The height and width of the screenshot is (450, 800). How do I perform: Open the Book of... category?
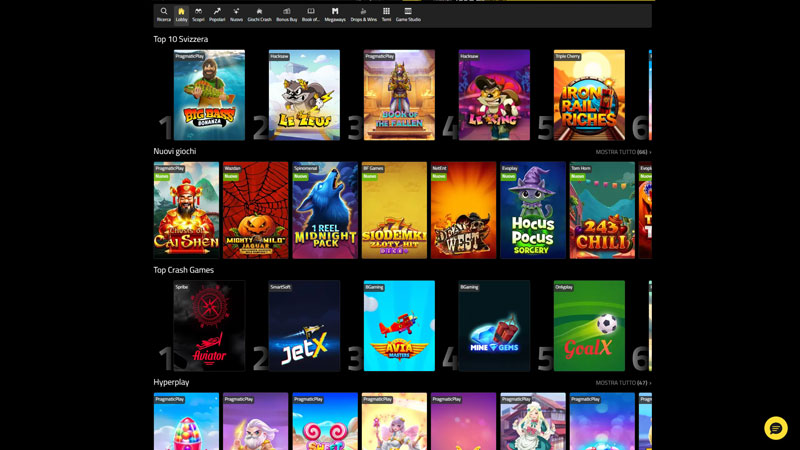[311, 15]
